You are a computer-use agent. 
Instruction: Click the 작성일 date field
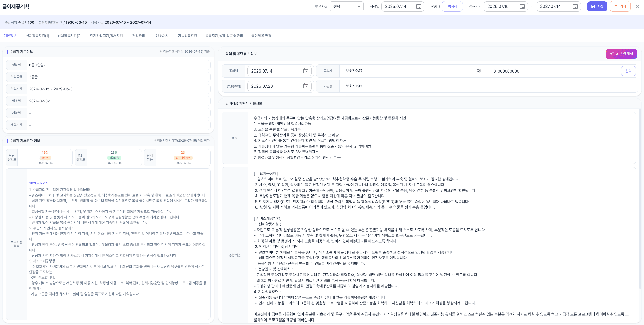[403, 7]
